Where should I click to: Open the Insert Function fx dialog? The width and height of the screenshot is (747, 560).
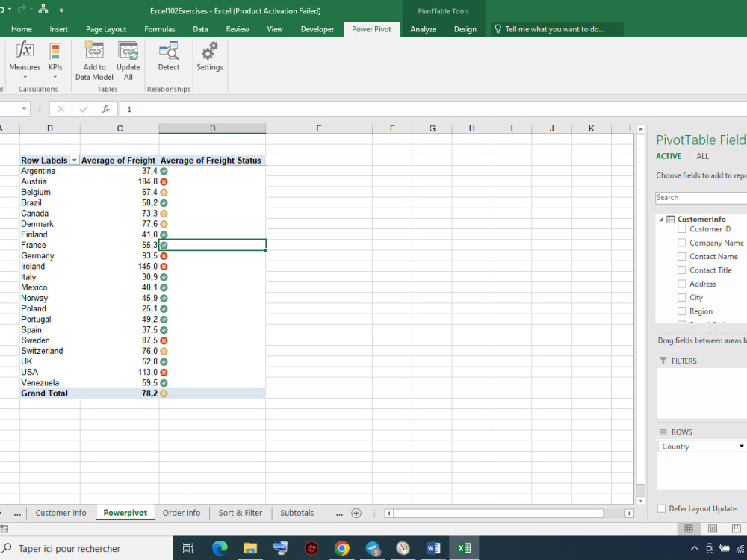coord(106,109)
